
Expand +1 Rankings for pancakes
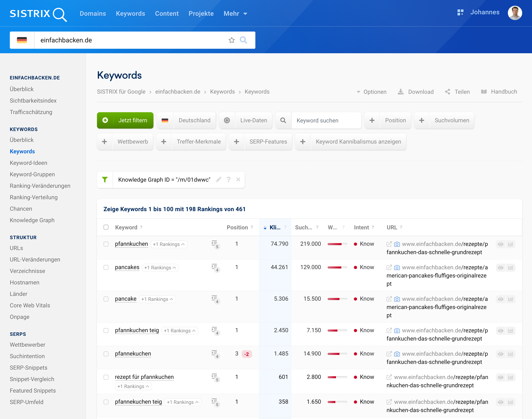coord(160,267)
